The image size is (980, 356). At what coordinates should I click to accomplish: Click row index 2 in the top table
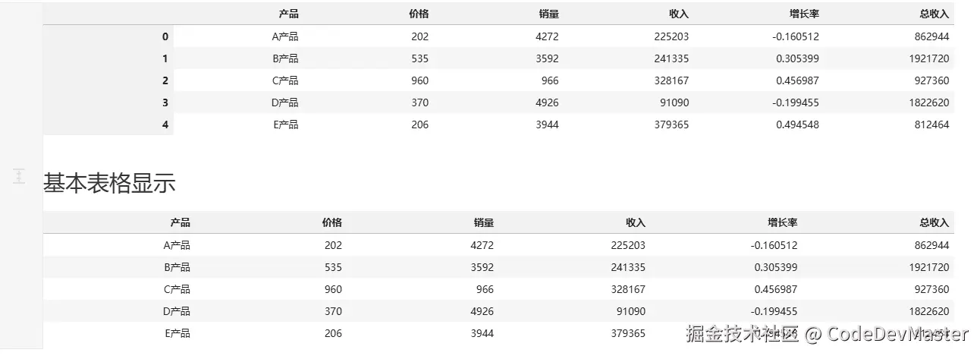[165, 80]
